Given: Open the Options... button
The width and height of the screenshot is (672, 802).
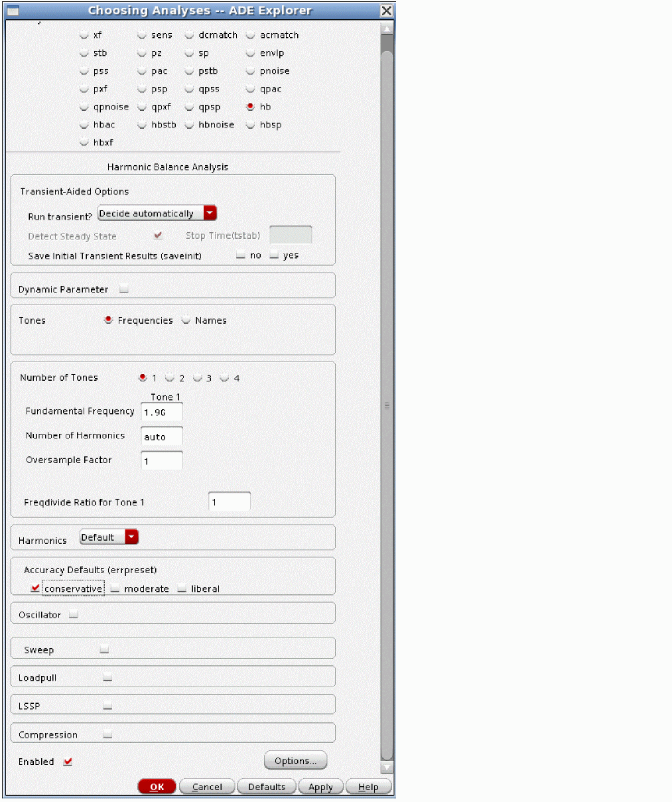Looking at the screenshot, I should point(295,761).
